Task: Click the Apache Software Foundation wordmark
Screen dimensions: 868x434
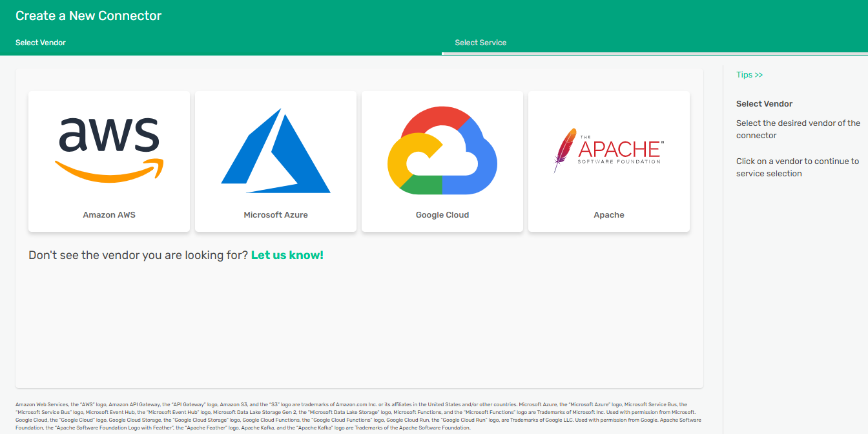Action: (619, 151)
